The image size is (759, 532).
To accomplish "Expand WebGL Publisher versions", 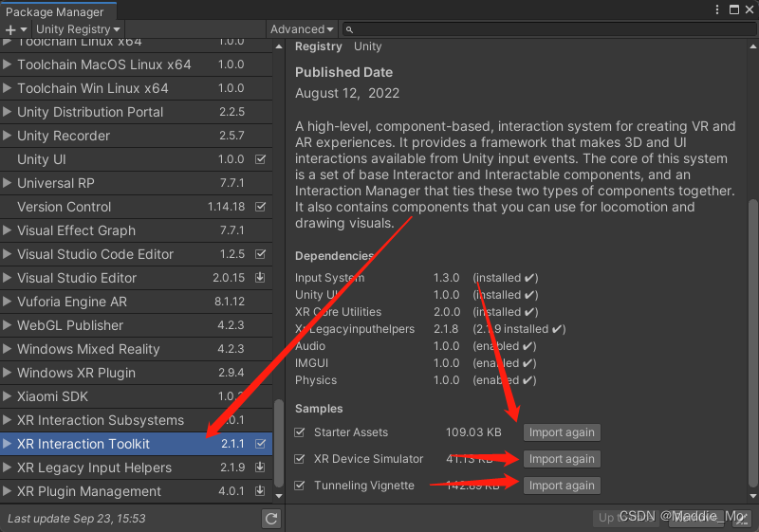I will 7,324.
